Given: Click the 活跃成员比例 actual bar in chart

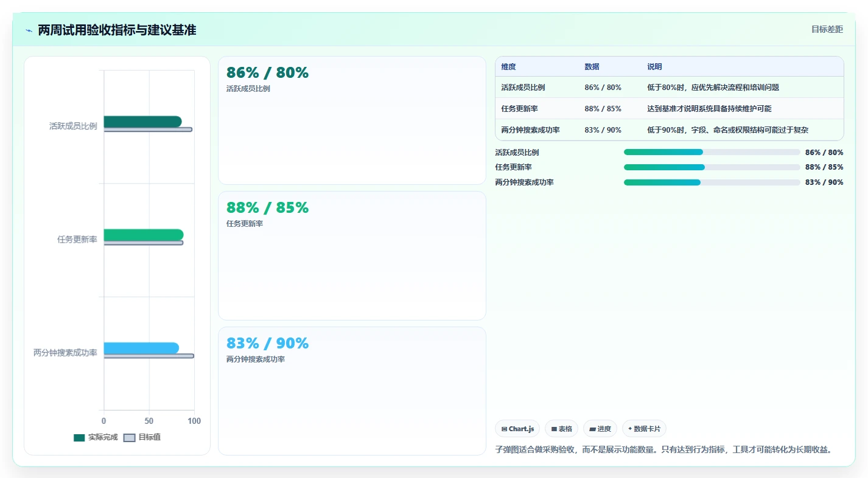Looking at the screenshot, I should [x=142, y=122].
